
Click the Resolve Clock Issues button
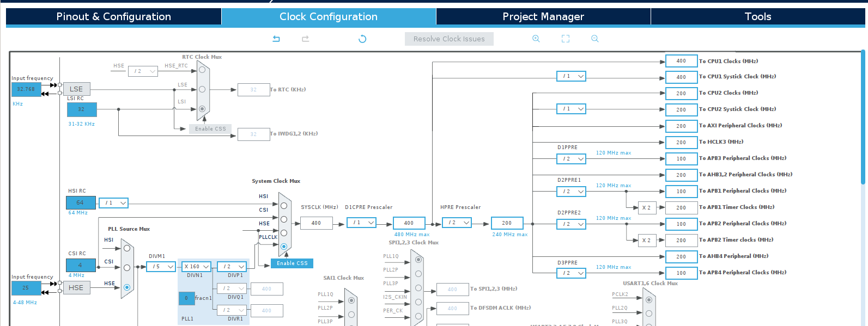[449, 39]
